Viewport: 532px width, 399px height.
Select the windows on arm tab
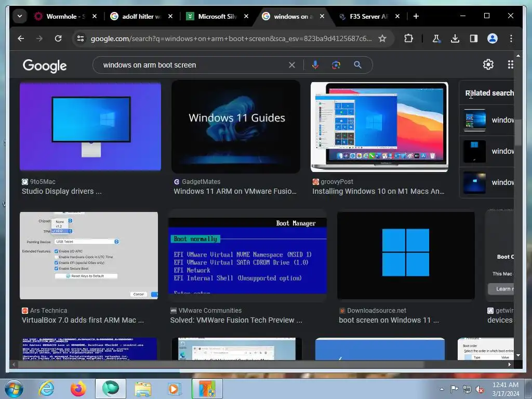pos(293,16)
